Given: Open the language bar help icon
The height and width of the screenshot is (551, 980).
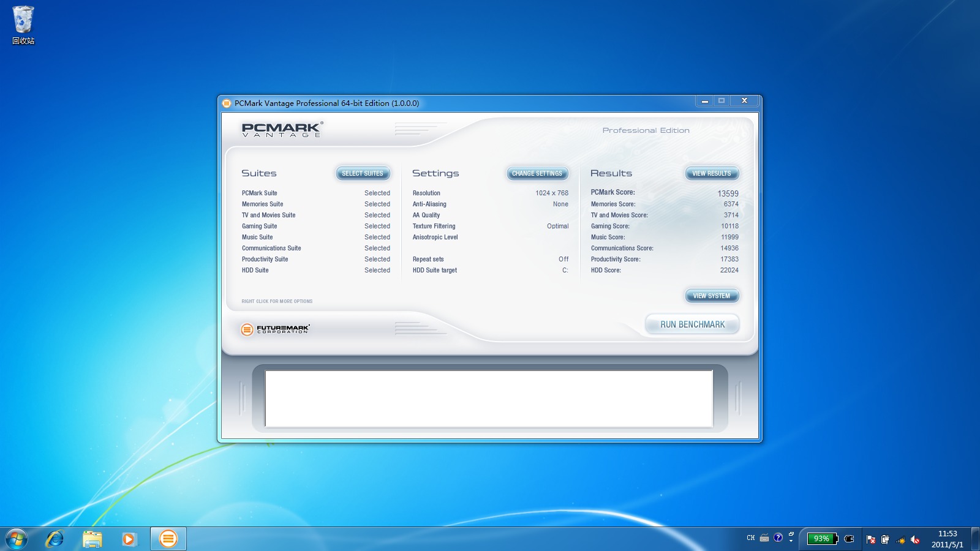Looking at the screenshot, I should (778, 538).
